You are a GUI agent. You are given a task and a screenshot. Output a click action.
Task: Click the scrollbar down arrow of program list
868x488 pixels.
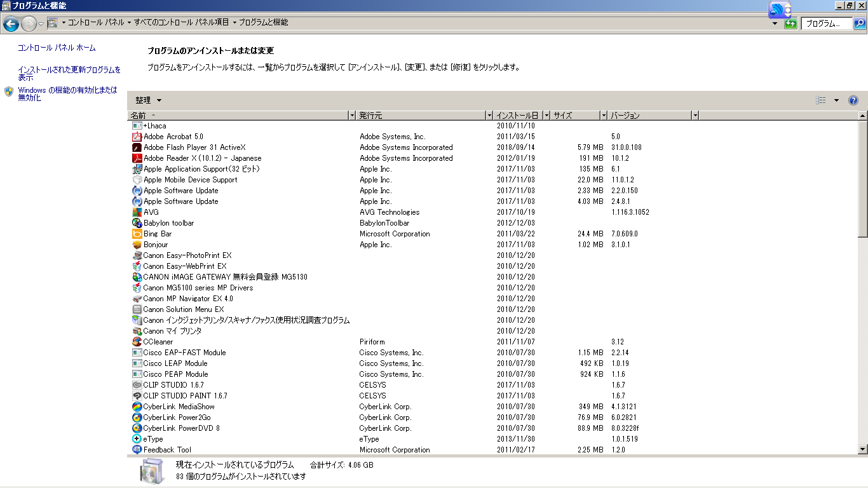(x=862, y=449)
